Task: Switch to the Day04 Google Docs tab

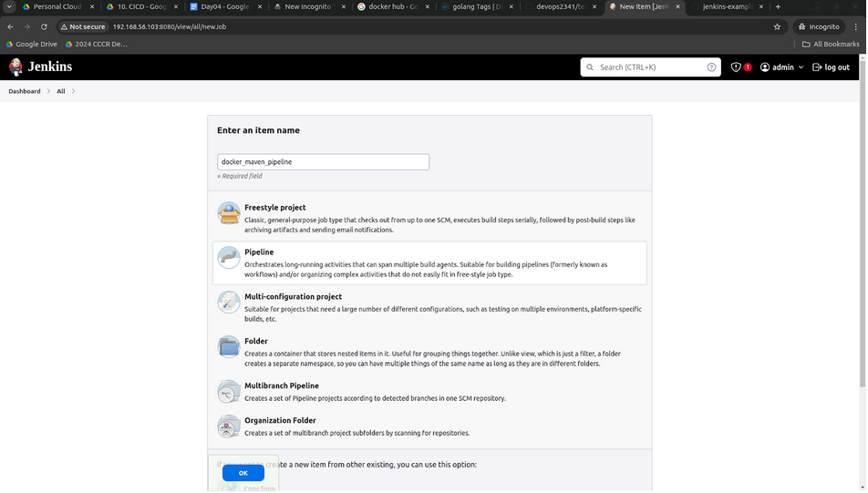Action: pos(225,6)
